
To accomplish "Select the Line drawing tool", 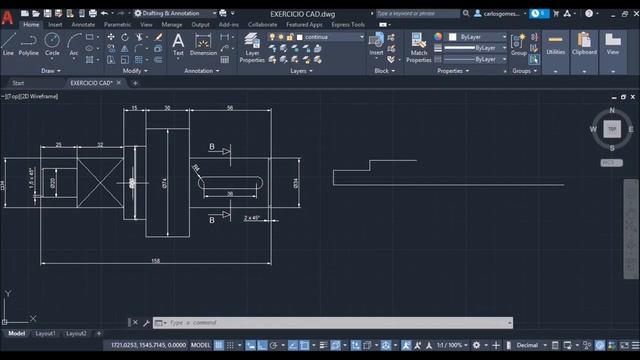I will (x=8, y=44).
